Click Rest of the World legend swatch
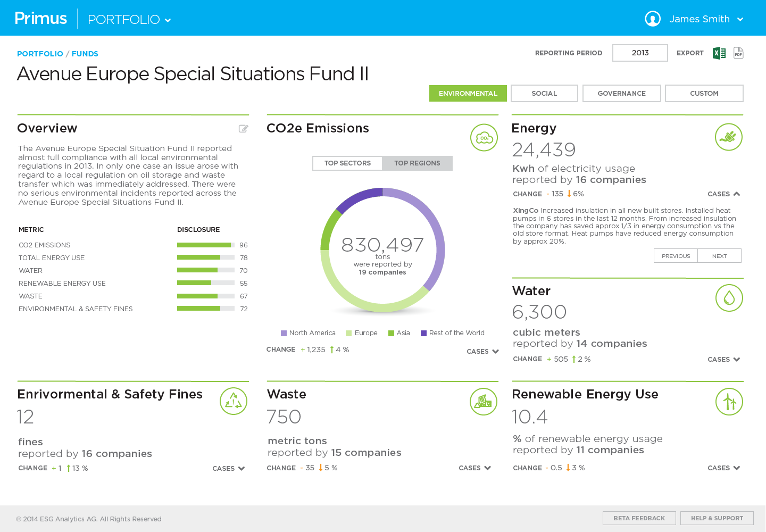Screen dimensions: 766x532 click(423, 334)
